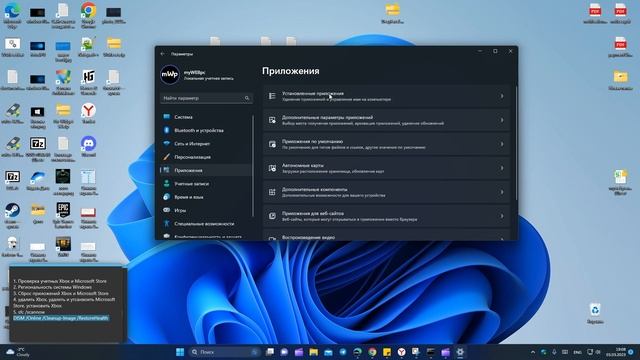Open Sticky Notes from the taskbar

pos(387,352)
